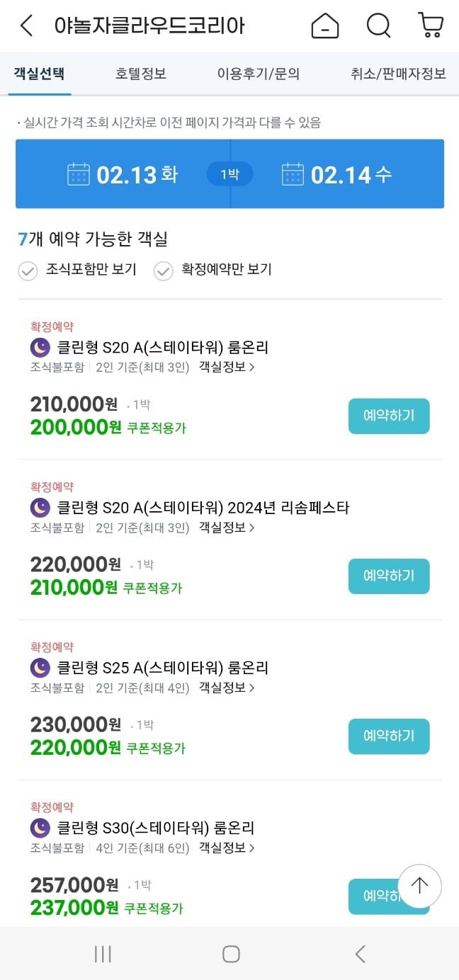Screen dimensions: 459x980
Task: Switch to the 호텔정보 tab
Action: tap(141, 74)
